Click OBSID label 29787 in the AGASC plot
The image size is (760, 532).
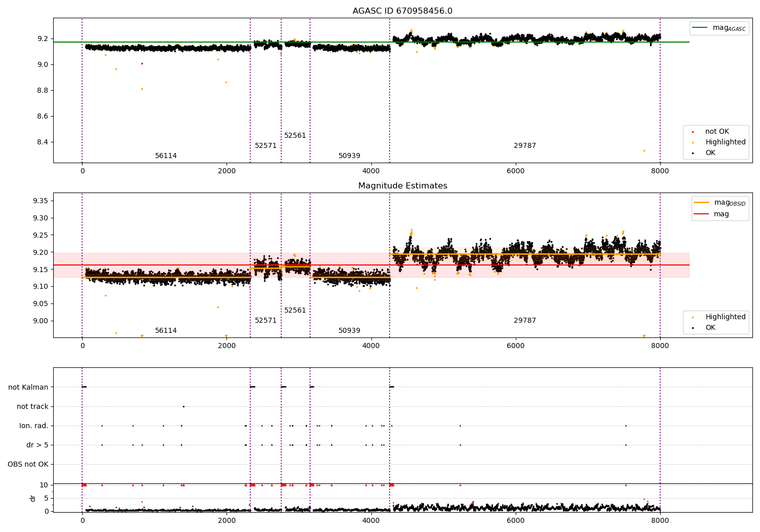[525, 146]
